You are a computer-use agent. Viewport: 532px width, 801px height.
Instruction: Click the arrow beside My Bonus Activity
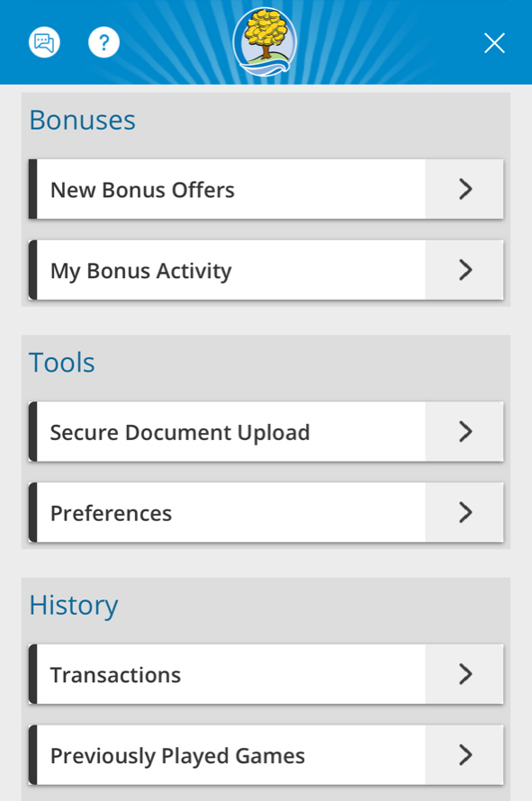[464, 270]
